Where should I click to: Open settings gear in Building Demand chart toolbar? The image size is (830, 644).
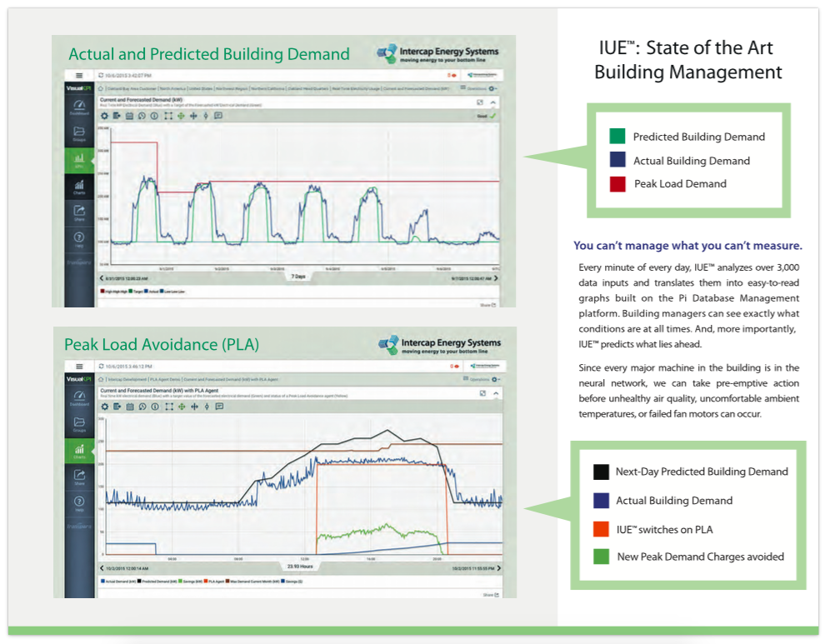pyautogui.click(x=104, y=116)
